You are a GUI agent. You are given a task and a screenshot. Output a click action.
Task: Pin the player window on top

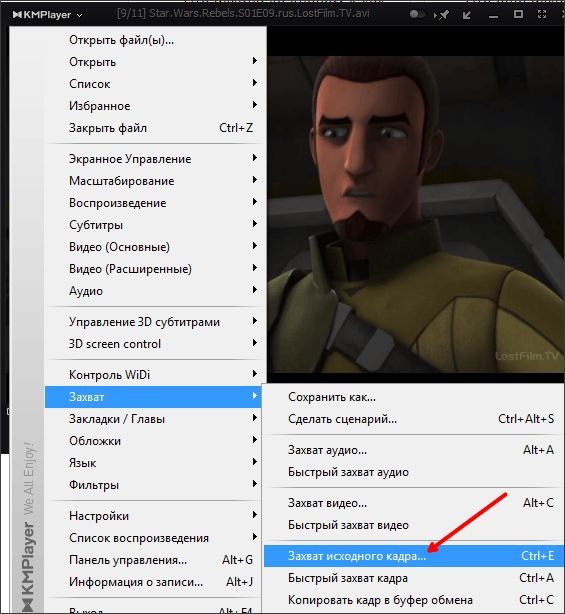444,15
